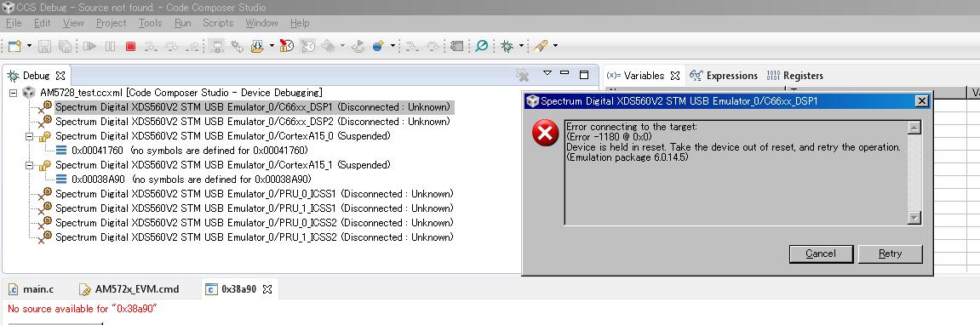The height and width of the screenshot is (325, 980).
Task: Open the Debug view menu triangle
Action: [x=547, y=73]
